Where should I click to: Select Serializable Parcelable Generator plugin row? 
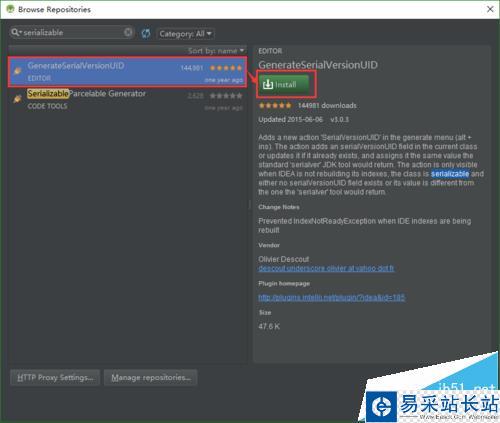pyautogui.click(x=127, y=100)
